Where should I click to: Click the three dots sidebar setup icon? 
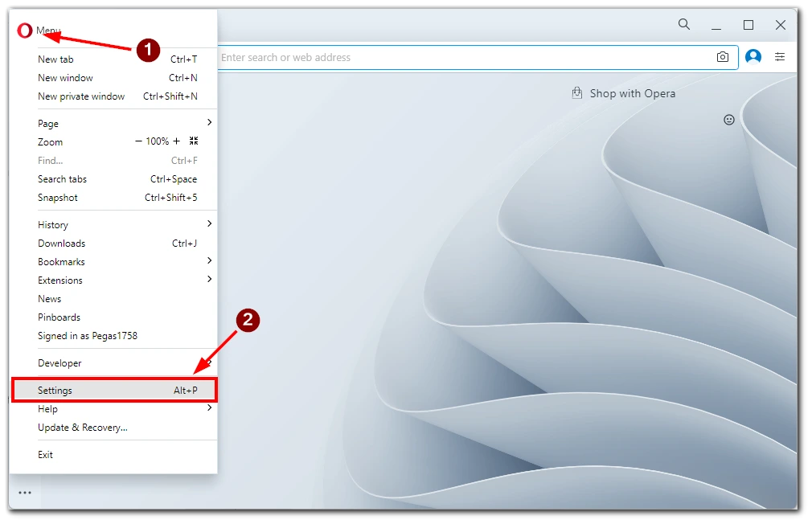(25, 493)
